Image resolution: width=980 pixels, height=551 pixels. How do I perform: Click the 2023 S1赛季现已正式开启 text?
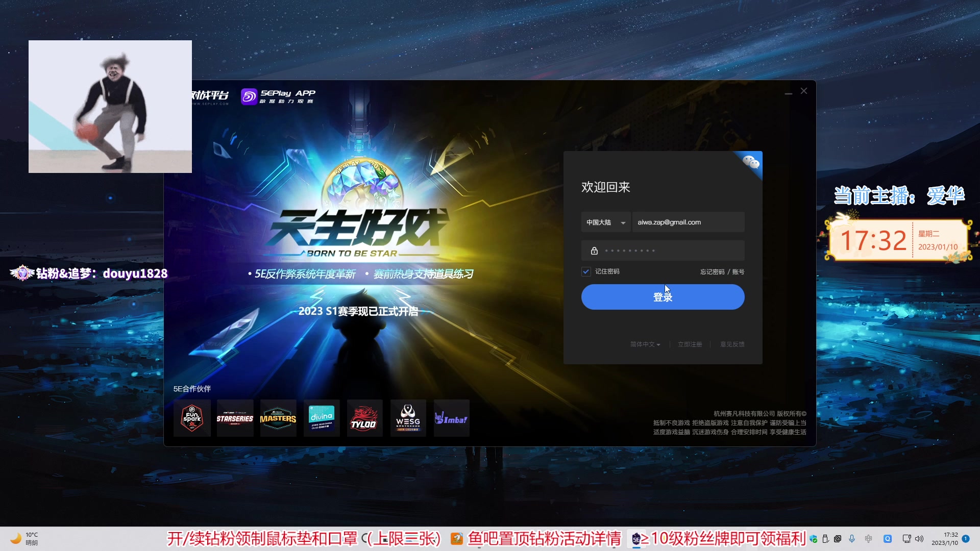pos(358,311)
